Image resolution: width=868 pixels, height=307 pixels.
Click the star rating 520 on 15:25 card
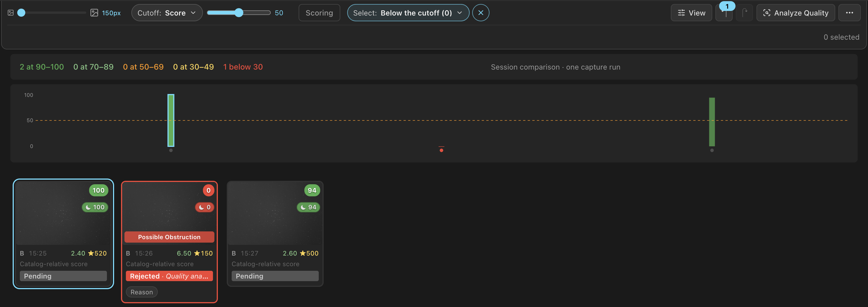[x=97, y=253]
